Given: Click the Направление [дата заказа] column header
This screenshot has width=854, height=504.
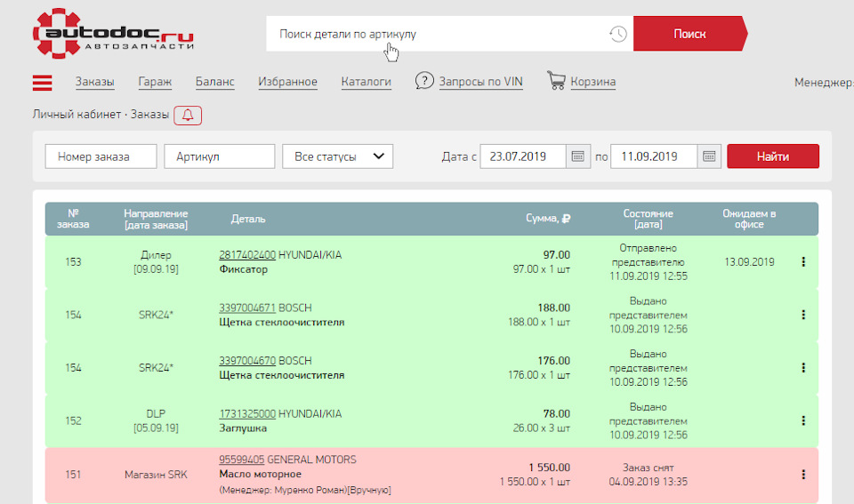Looking at the screenshot, I should 156,219.
